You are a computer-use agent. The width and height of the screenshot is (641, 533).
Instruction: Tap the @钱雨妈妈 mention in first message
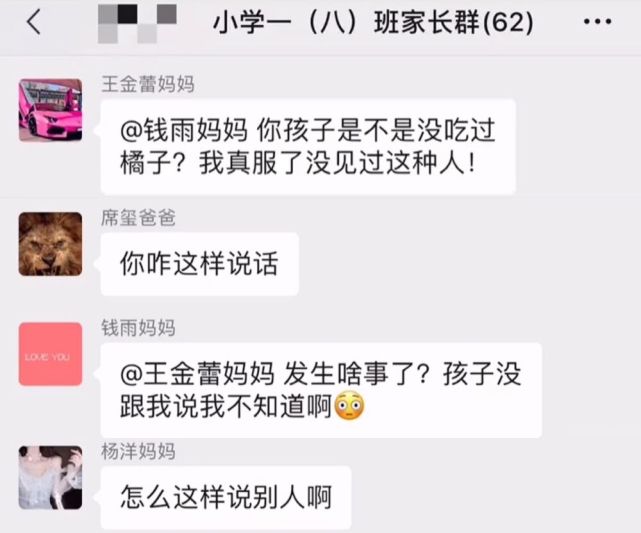(184, 130)
